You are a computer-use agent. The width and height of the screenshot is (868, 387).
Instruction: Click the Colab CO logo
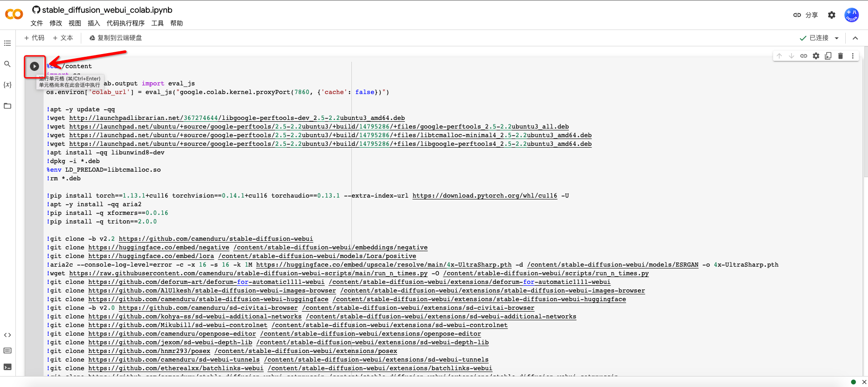14,15
